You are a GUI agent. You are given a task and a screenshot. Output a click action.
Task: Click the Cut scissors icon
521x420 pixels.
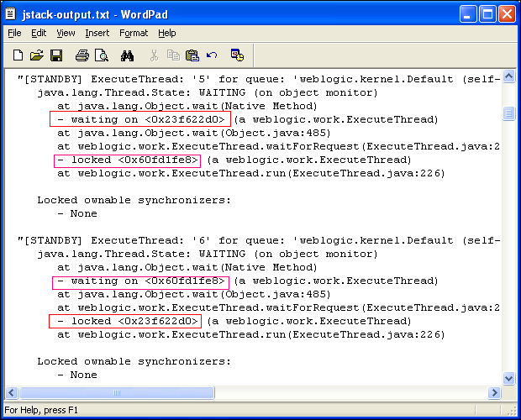click(x=154, y=55)
